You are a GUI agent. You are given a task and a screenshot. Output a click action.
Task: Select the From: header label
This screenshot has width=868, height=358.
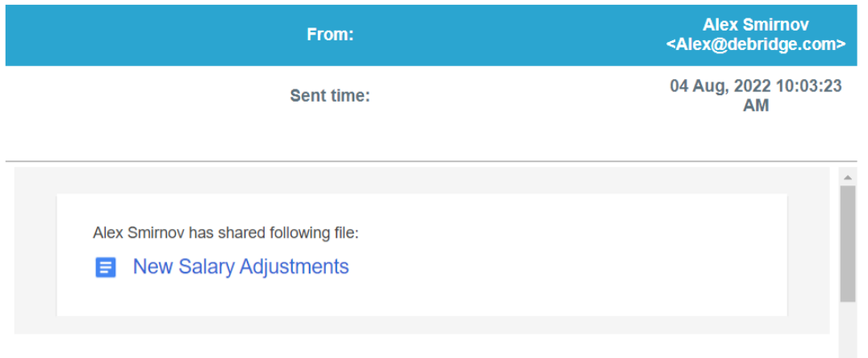coord(330,35)
